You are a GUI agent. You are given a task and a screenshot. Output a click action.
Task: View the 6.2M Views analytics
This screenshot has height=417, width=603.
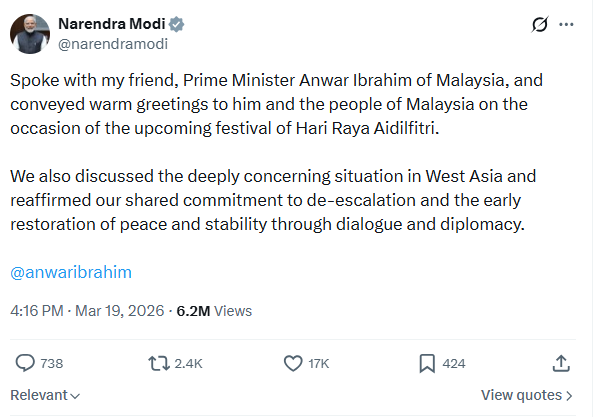[214, 311]
